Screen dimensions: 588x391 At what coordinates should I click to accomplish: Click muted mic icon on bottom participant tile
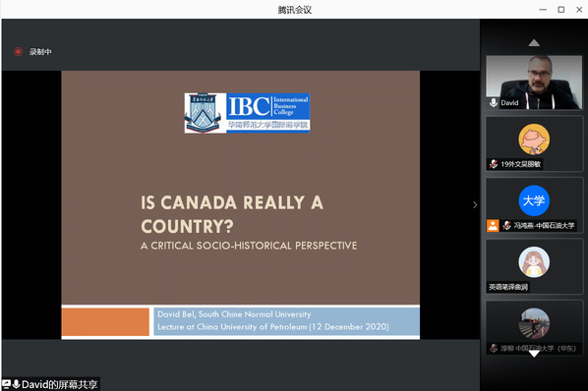click(x=494, y=349)
